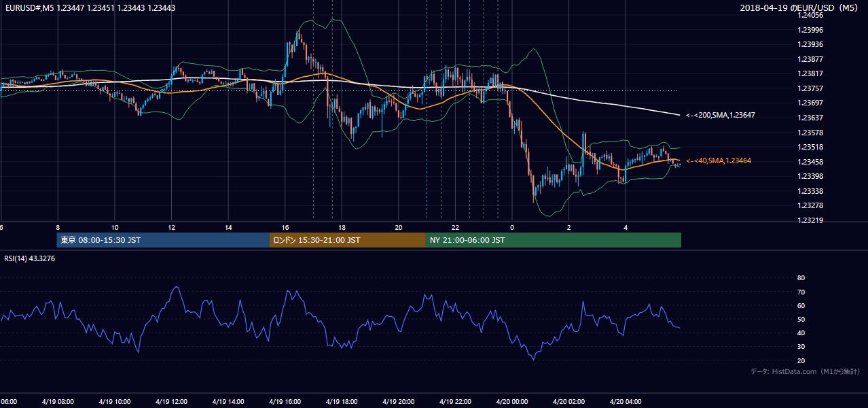The image size is (868, 408).
Task: Click the 200,SMA,1.23647 moving average label
Action: (x=721, y=116)
